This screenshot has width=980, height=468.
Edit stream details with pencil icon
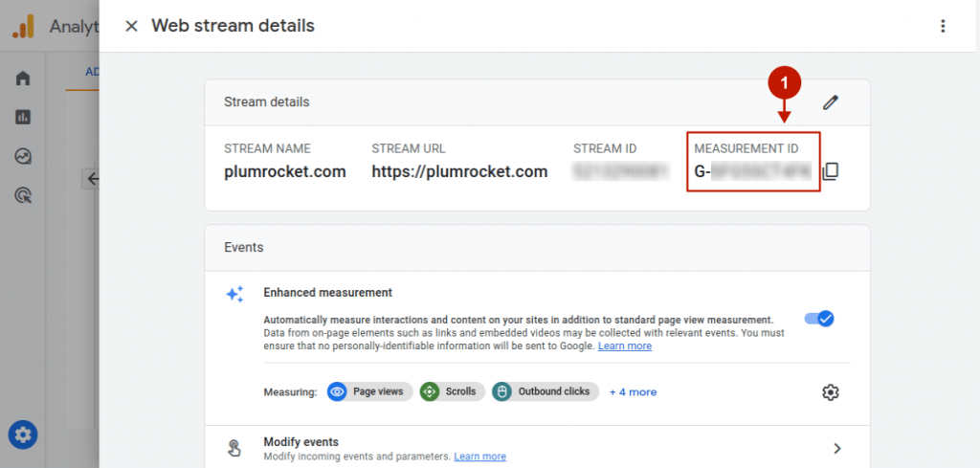[830, 102]
